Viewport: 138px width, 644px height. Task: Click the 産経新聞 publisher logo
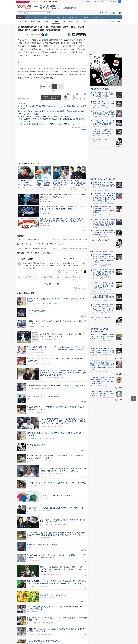click(x=77, y=35)
